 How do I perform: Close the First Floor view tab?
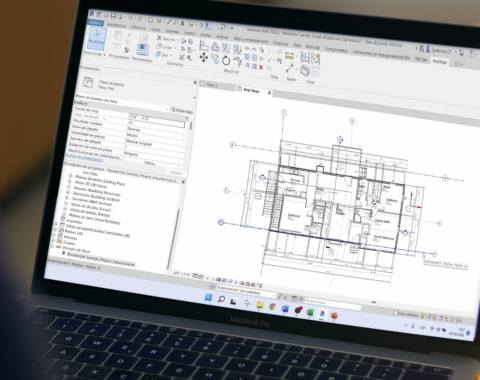pyautogui.click(x=269, y=93)
